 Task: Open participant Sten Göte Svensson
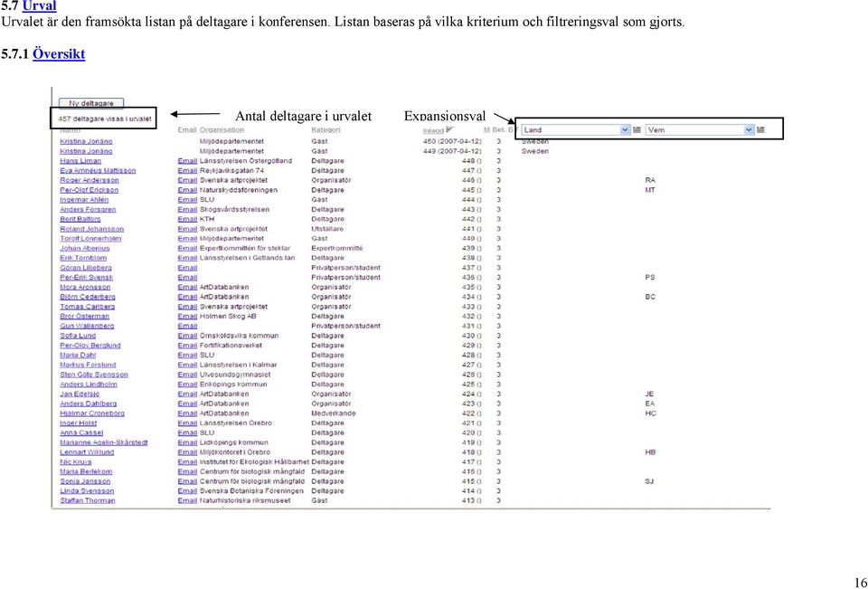(x=94, y=375)
